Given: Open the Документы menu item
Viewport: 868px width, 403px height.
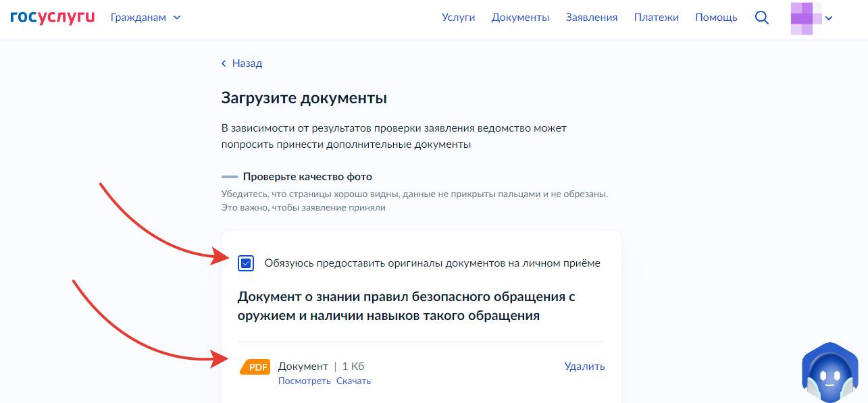Looking at the screenshot, I should pos(520,18).
